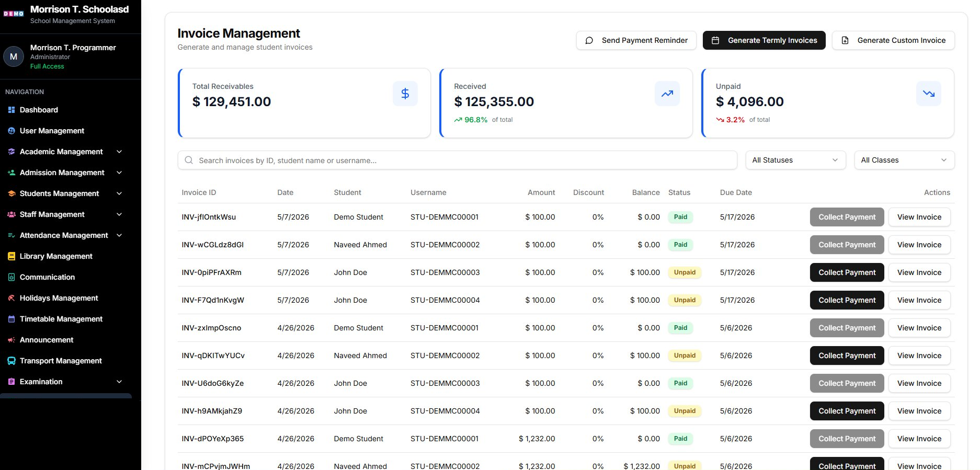Image resolution: width=980 pixels, height=470 pixels.
Task: Click the Staff Management people icon
Action: click(x=12, y=214)
